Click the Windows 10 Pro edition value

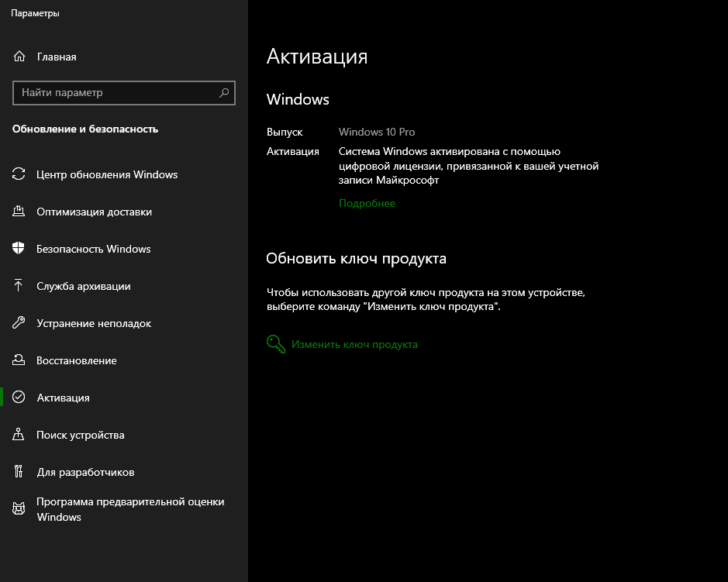[x=377, y=132]
